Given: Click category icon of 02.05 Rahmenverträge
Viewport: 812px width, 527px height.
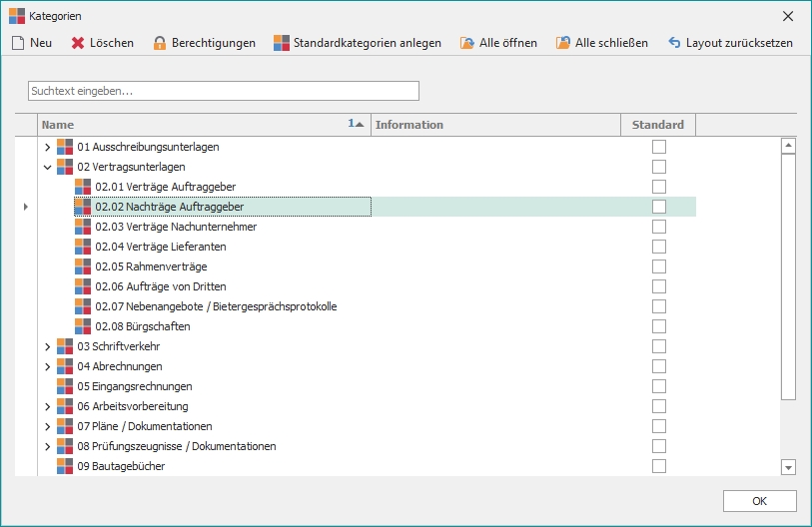Looking at the screenshot, I should tap(83, 266).
